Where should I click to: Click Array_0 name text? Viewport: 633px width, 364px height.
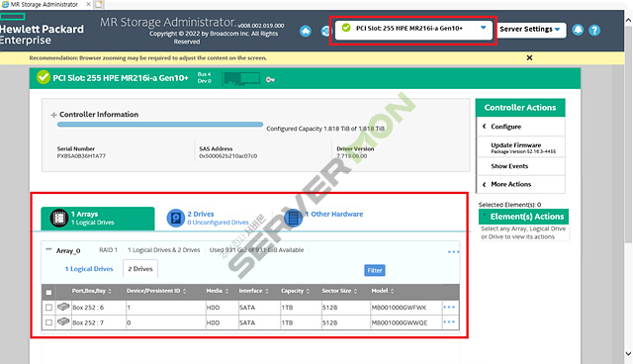coord(68,250)
